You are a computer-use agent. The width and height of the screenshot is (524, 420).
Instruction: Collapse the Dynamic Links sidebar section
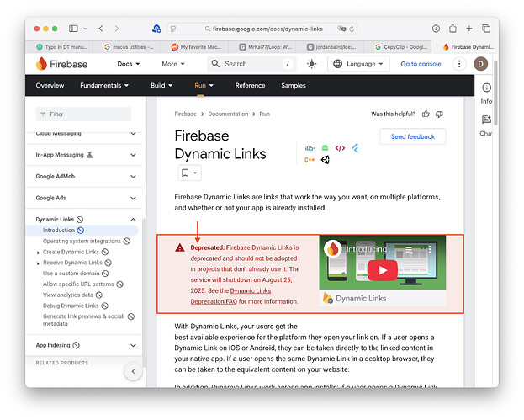pyautogui.click(x=133, y=220)
